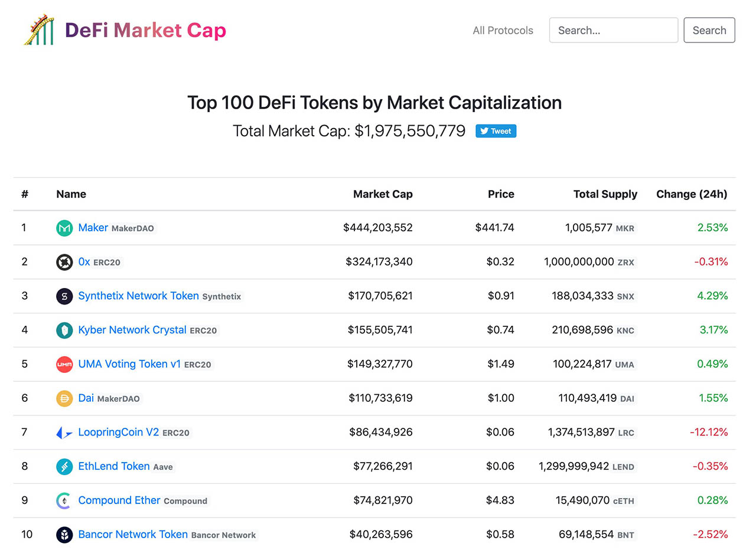Click the Maker price $441.74
The height and width of the screenshot is (550, 756).
pos(495,228)
